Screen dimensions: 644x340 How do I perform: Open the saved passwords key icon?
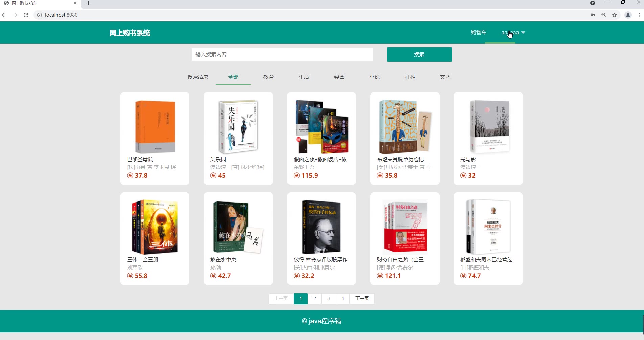click(x=593, y=15)
